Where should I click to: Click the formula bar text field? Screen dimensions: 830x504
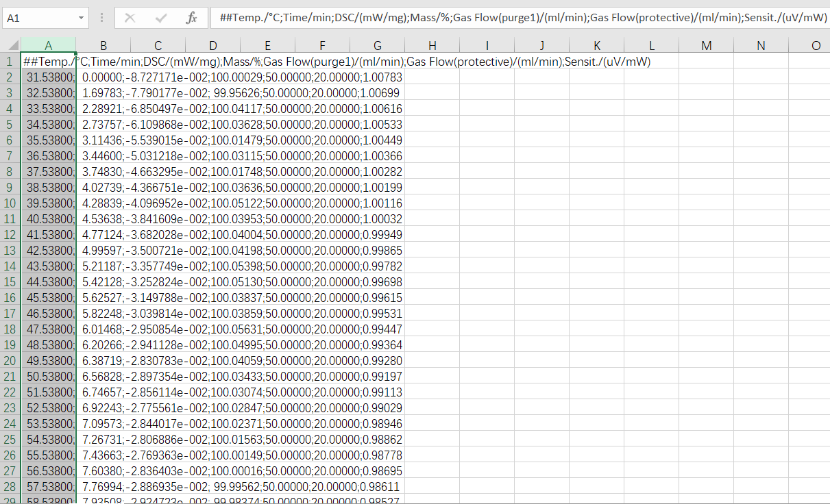tap(520, 18)
